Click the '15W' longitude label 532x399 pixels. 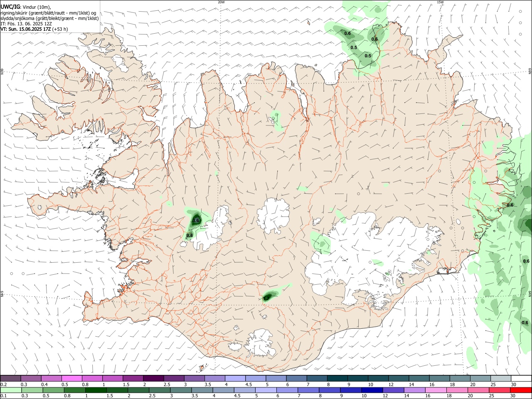click(x=440, y=2)
